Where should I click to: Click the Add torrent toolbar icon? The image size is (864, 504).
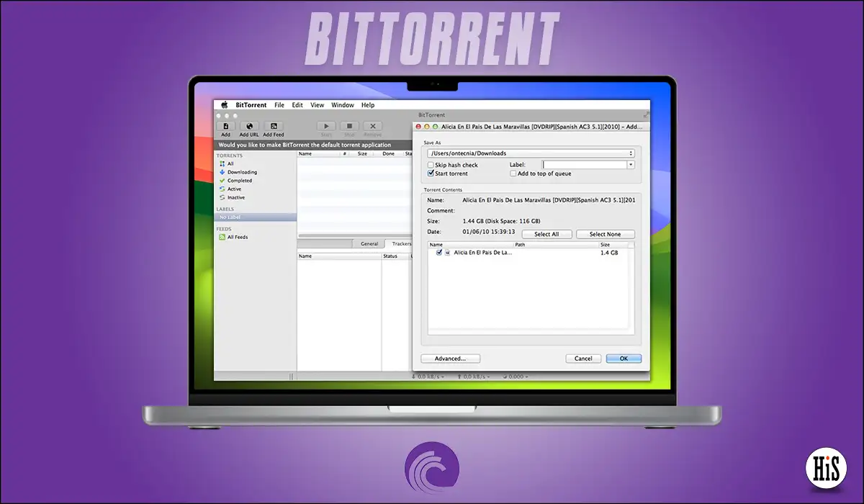(x=226, y=126)
